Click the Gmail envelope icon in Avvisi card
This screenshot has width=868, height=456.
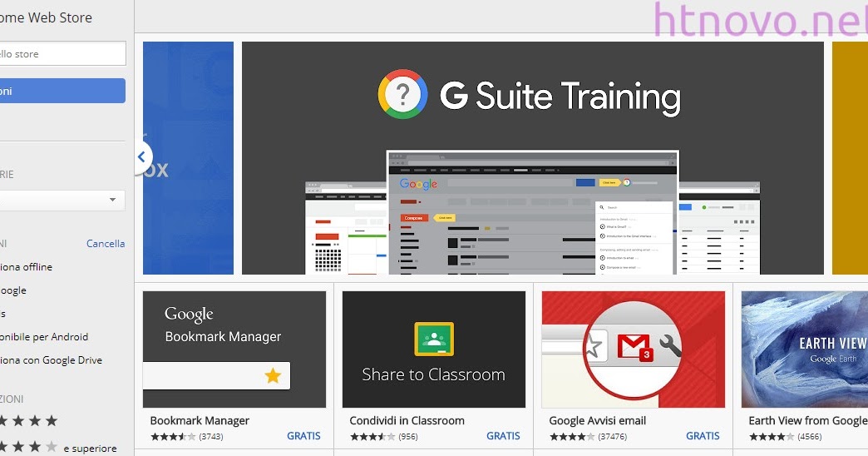click(634, 345)
